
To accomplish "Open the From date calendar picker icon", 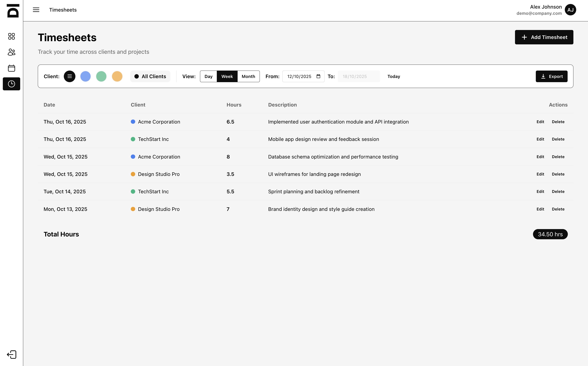I will click(x=318, y=77).
